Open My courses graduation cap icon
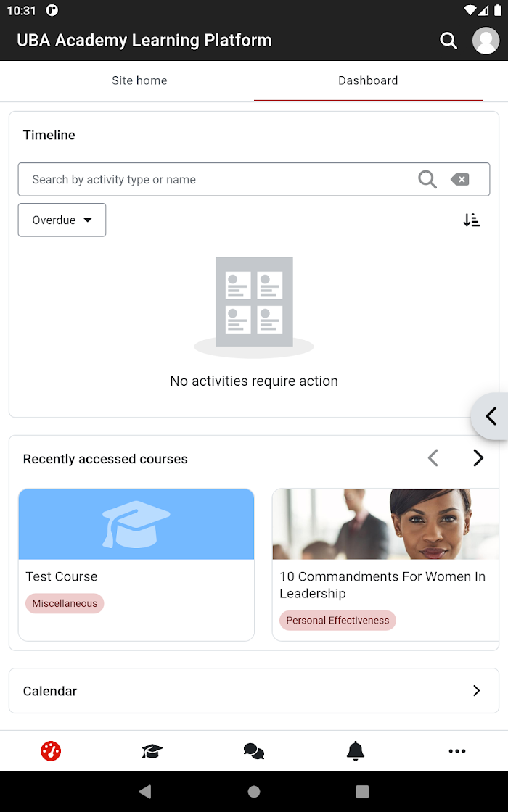This screenshot has width=508, height=812. point(152,751)
